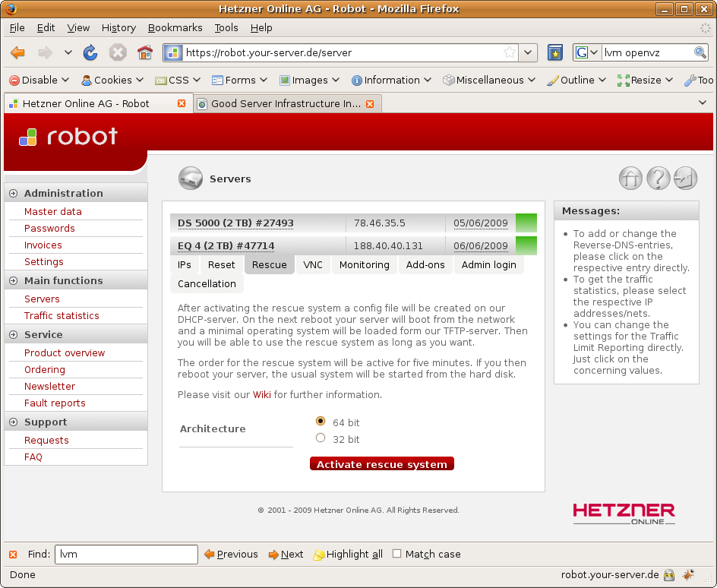The width and height of the screenshot is (717, 588).
Task: Open the list all tabs dropdown
Action: coord(703,103)
